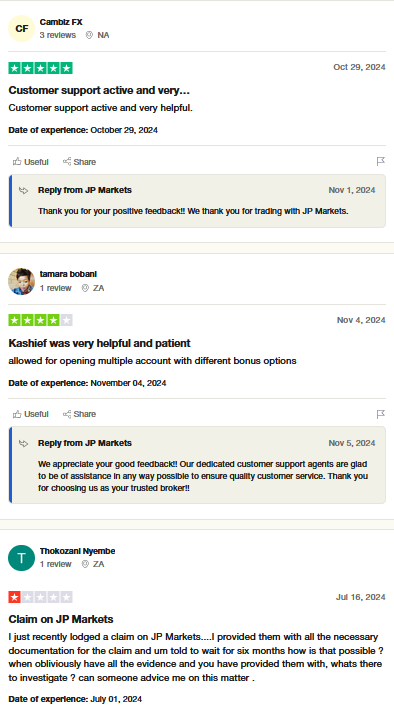Open the 'Customer support active and very...' title
The image size is (394, 713).
[x=99, y=90]
